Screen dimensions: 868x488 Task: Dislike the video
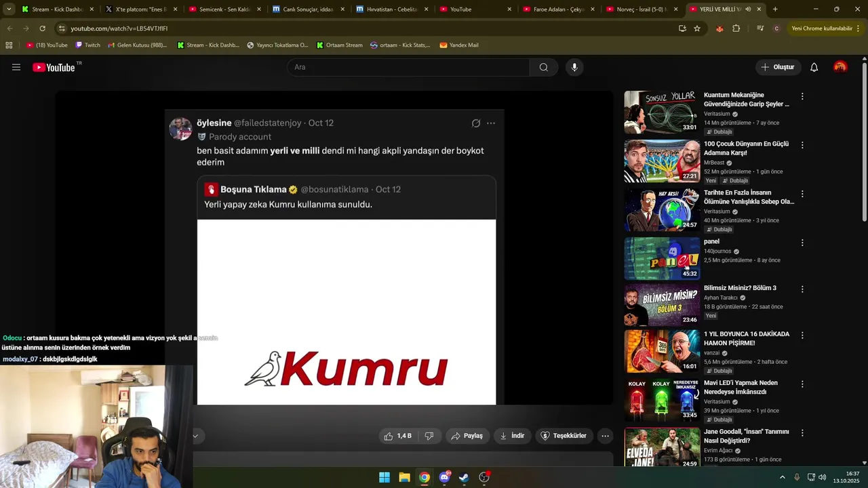(x=429, y=436)
